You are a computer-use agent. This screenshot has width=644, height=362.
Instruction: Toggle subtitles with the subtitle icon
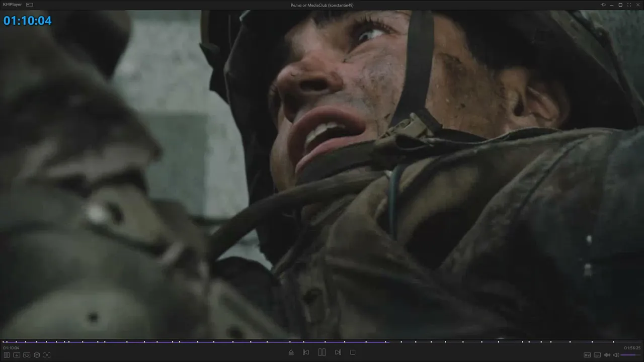(x=597, y=355)
